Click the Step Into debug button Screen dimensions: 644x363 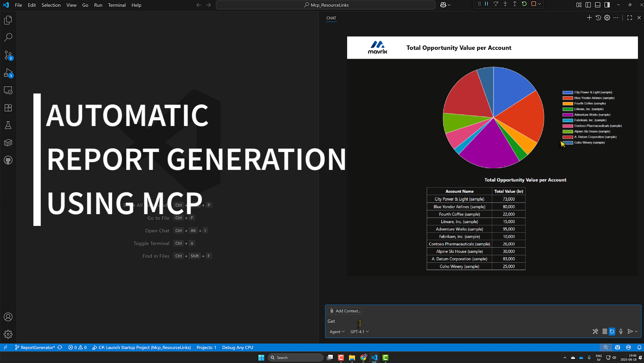tap(505, 4)
